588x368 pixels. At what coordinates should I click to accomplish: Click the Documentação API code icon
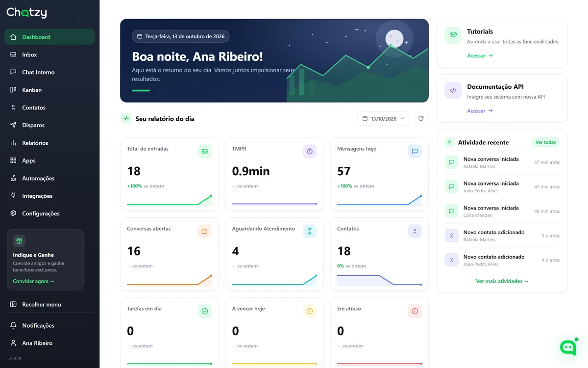tap(453, 90)
